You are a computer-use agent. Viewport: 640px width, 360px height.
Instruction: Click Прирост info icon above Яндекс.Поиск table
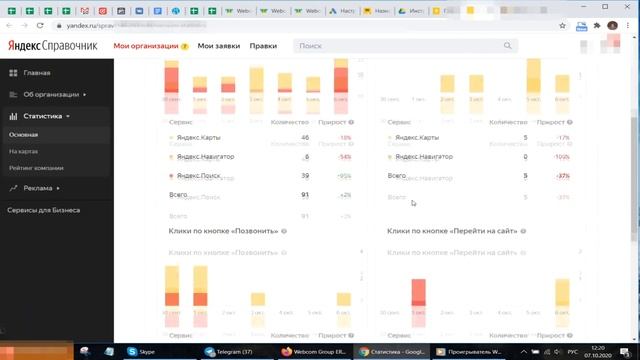351,122
